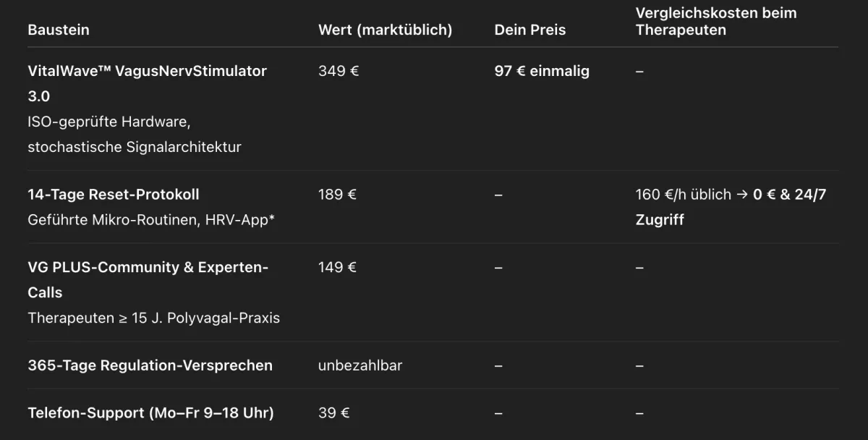Click the 189 € value cell

pyautogui.click(x=337, y=194)
